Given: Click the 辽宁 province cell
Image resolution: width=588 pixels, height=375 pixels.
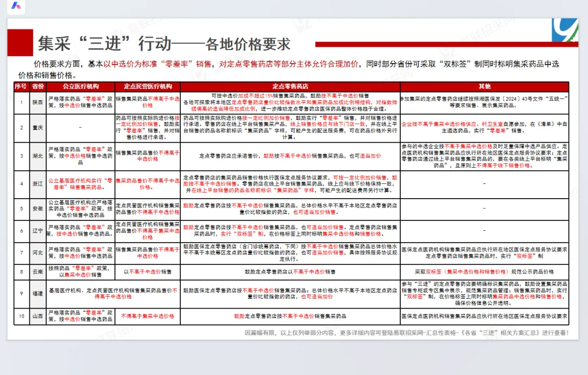Looking at the screenshot, I should pos(38,231).
